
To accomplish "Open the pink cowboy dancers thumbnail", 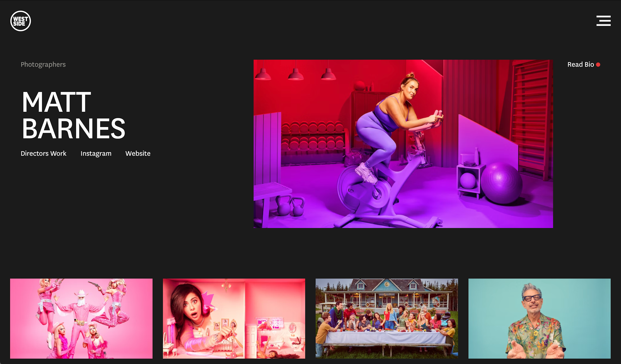I will pos(81,318).
